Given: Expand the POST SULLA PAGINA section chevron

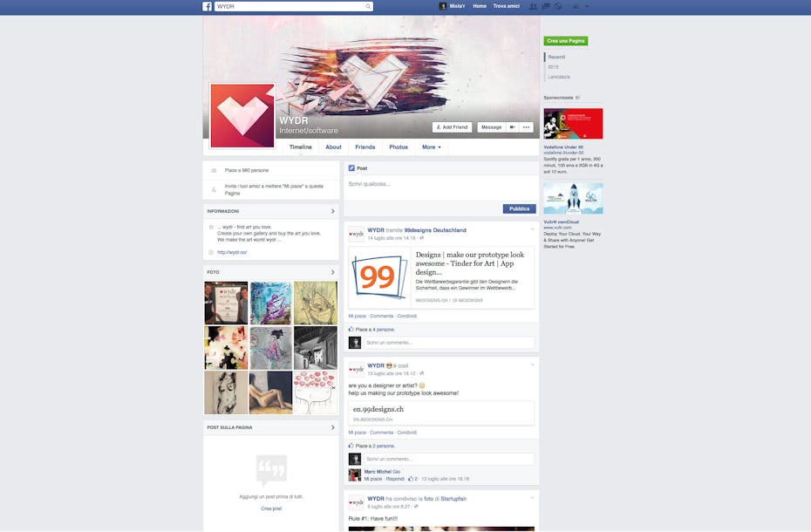Looking at the screenshot, I should point(332,427).
